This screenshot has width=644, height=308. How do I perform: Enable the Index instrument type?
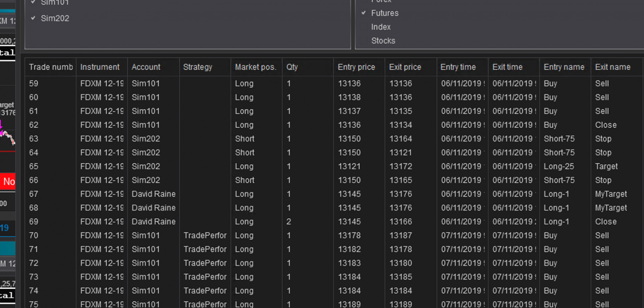coord(364,27)
